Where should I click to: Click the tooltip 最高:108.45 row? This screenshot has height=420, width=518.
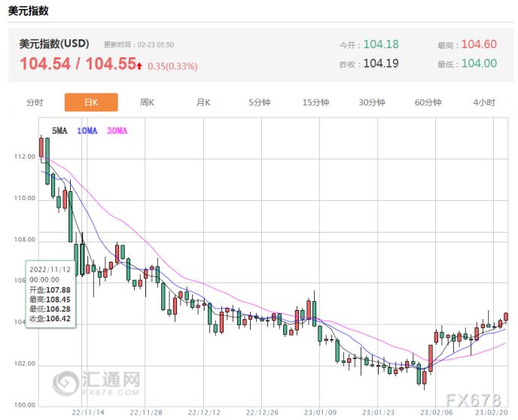50,300
